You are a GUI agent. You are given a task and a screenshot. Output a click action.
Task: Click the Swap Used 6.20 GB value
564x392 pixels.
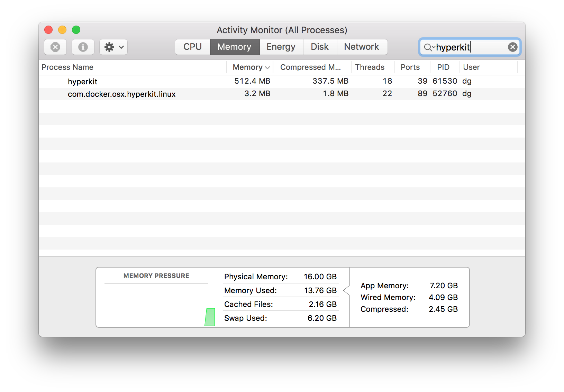tap(322, 318)
